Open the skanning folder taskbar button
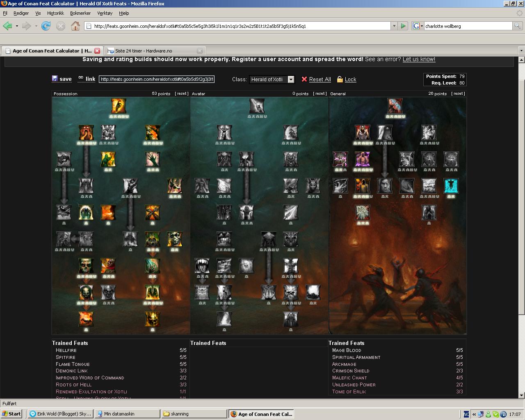 tap(194, 414)
